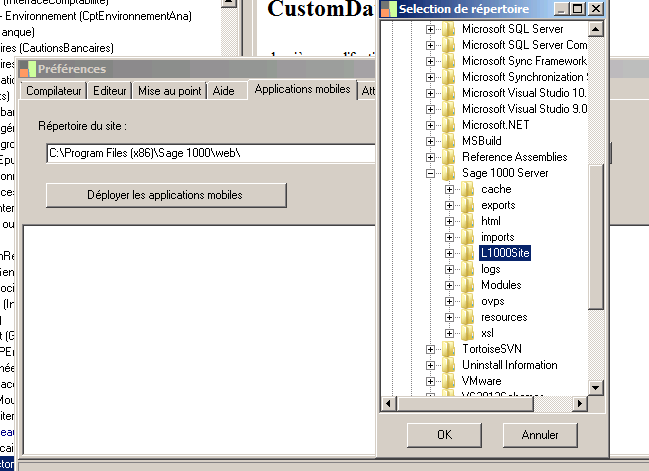Viewport: 649px width, 471px height.
Task: Expand the L1000Site folder node
Action: tap(449, 253)
